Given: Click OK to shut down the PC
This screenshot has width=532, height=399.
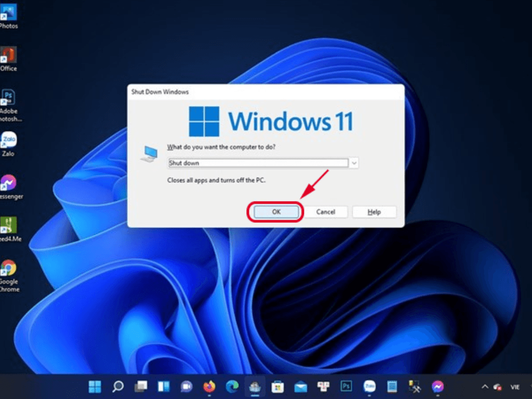Looking at the screenshot, I should tap(275, 211).
